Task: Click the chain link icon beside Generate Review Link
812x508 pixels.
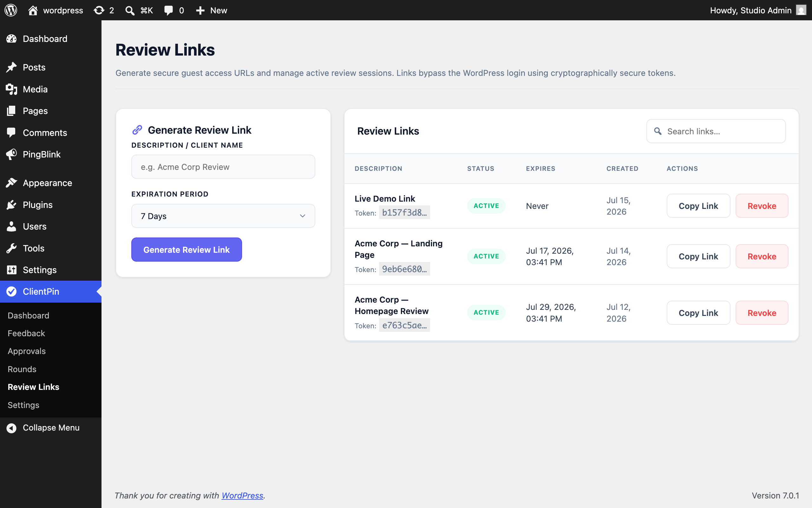Action: [137, 130]
